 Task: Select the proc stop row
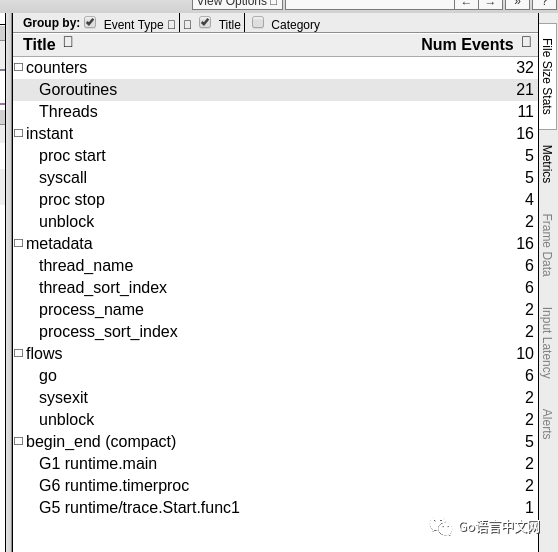point(275,200)
